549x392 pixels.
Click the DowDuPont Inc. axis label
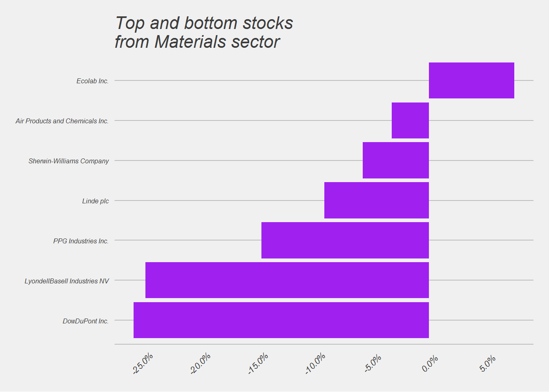pyautogui.click(x=86, y=321)
